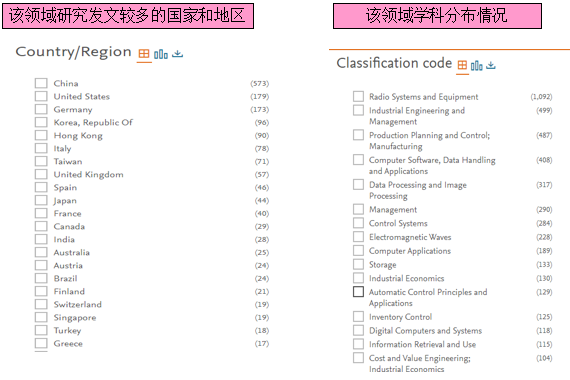Show bar chart view for Classification code

477,65
